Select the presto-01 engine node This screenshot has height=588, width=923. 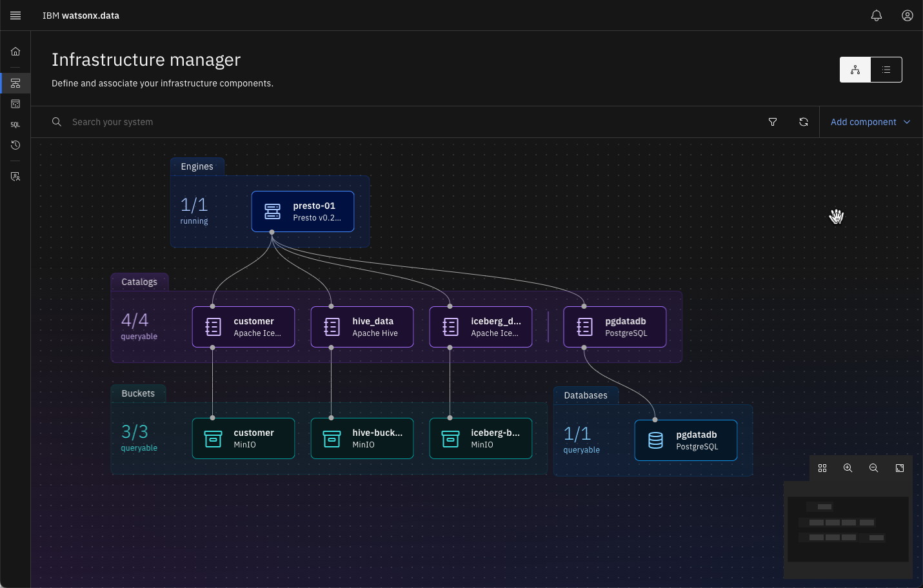point(303,211)
